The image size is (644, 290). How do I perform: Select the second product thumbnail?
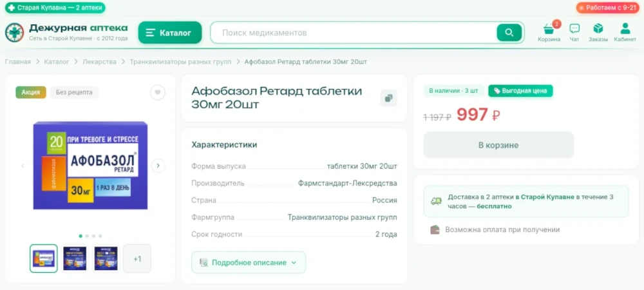[75, 258]
